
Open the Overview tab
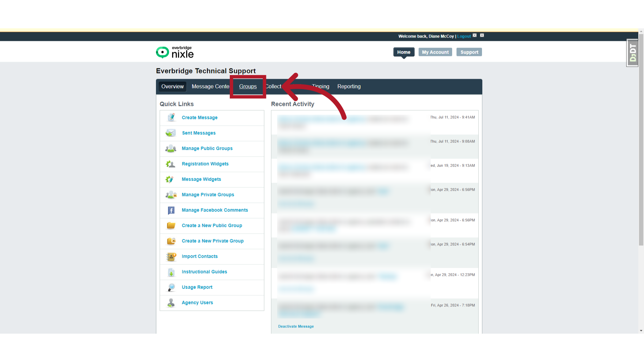172,86
